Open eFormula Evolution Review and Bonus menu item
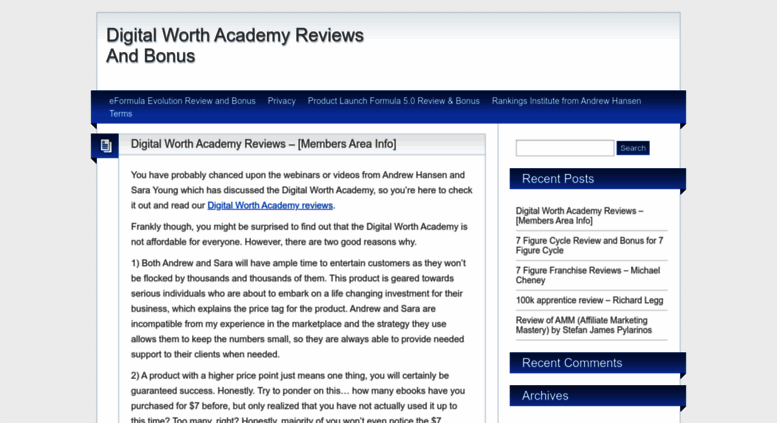The image size is (777, 423). coord(182,101)
